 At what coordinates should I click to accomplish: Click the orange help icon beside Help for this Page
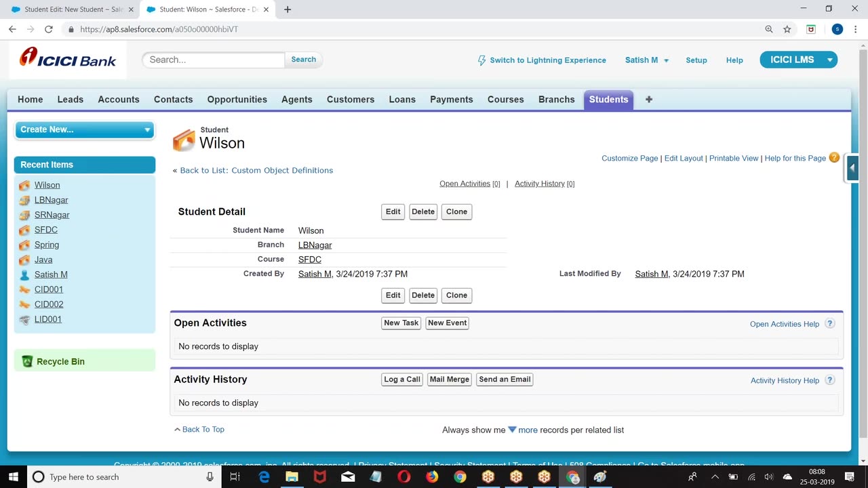(x=834, y=158)
